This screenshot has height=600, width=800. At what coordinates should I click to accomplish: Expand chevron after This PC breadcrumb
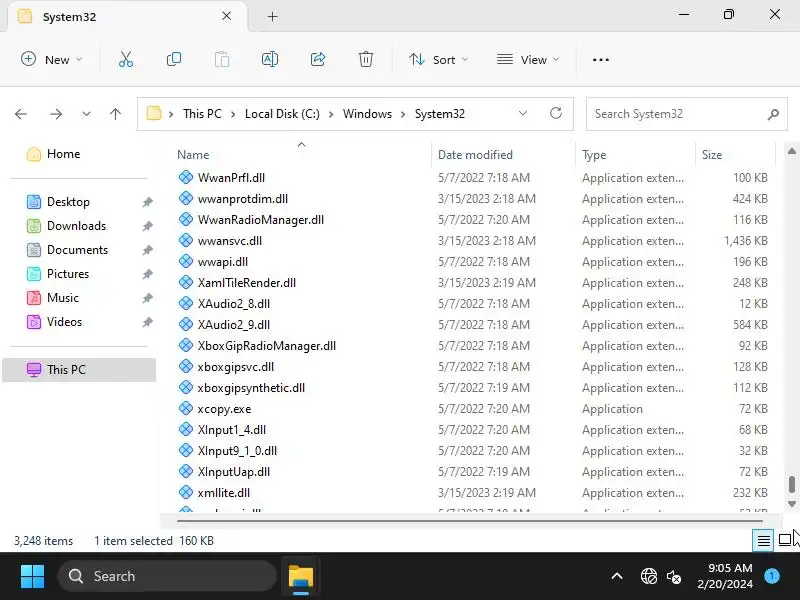(233, 114)
